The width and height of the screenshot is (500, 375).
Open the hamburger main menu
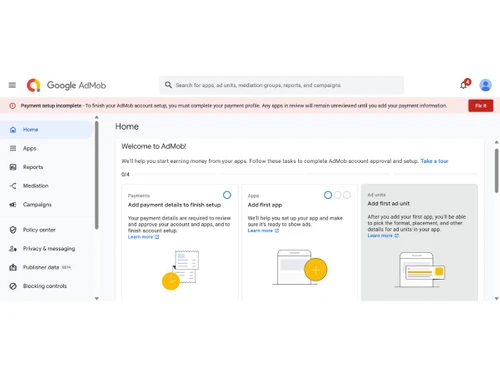(12, 85)
